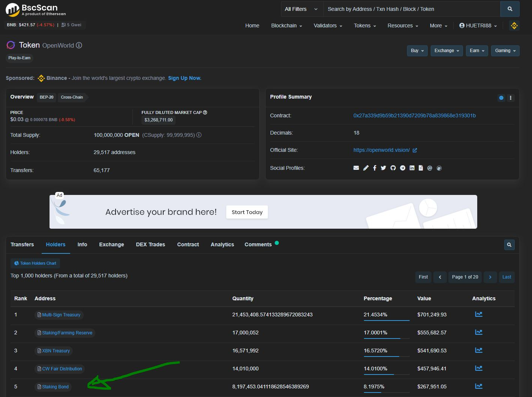Click the info icon next to OpenWorld

click(x=79, y=45)
